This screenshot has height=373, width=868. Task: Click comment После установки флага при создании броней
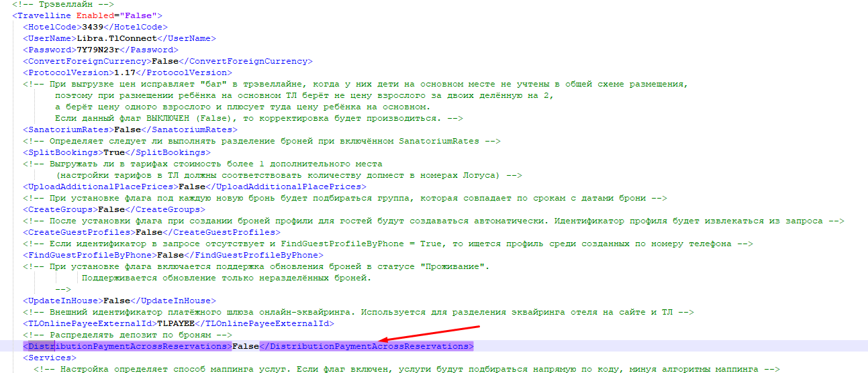point(434,221)
